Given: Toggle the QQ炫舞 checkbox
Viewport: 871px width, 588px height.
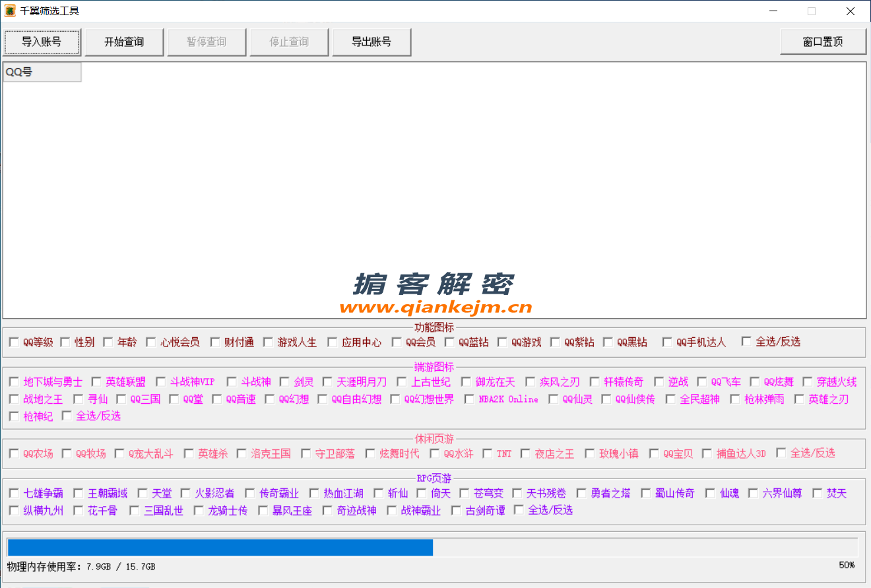Looking at the screenshot, I should point(754,381).
